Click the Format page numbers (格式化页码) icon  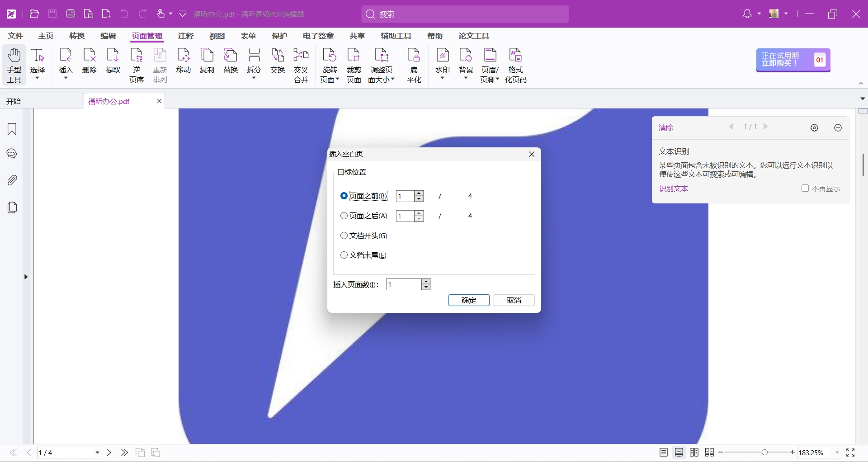coord(515,65)
